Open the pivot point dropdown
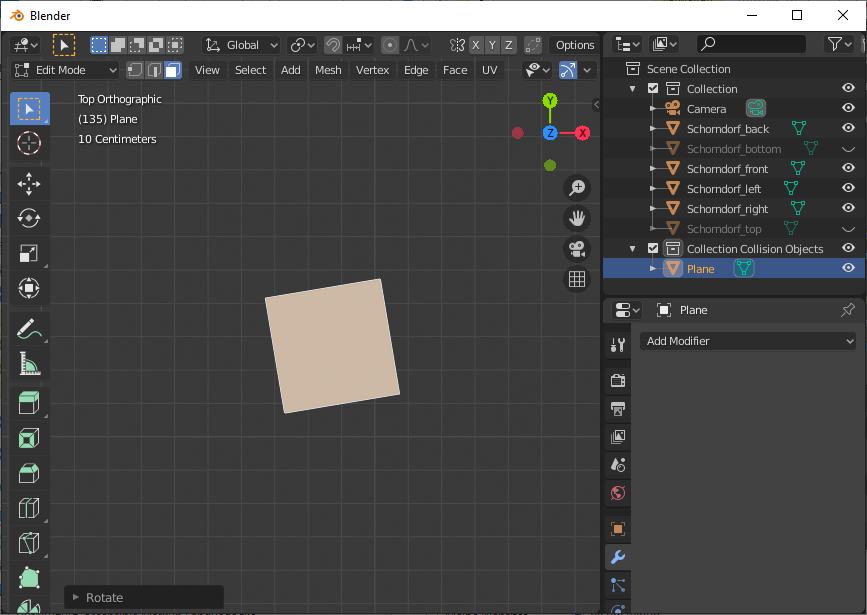Image resolution: width=867 pixels, height=615 pixels. coord(302,45)
